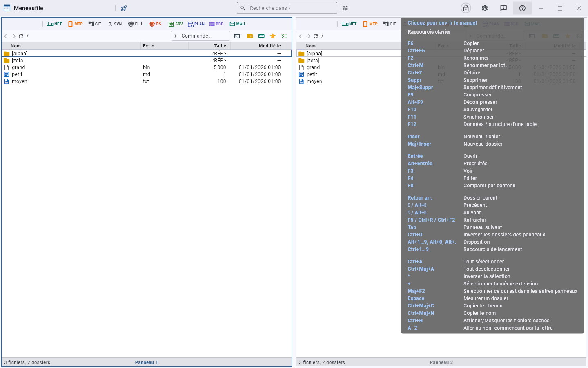Click the ruler measure icon in left panel
Image resolution: width=588 pixels, height=368 pixels.
(x=261, y=36)
